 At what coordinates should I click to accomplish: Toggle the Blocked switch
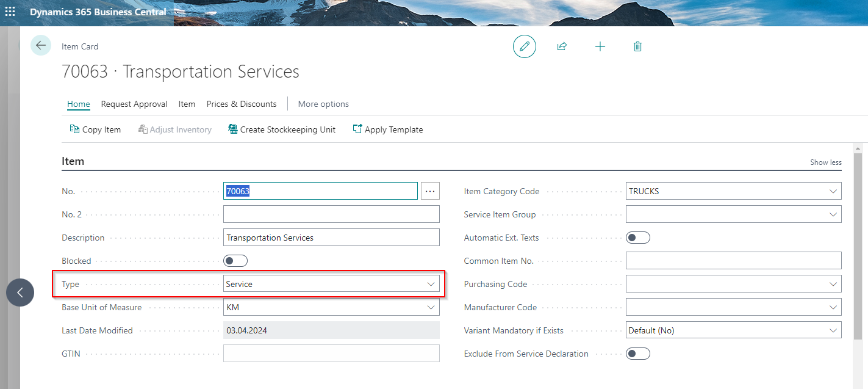tap(235, 260)
